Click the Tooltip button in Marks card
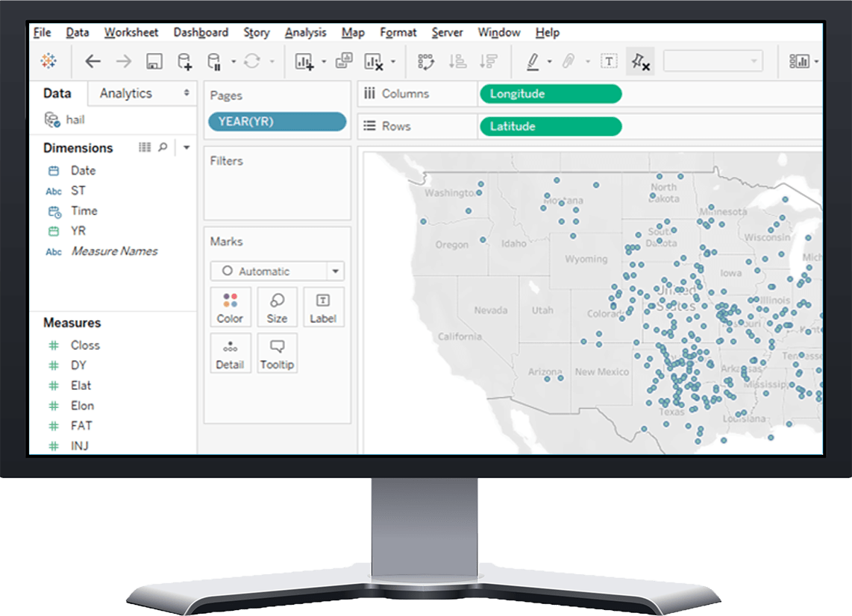The width and height of the screenshot is (852, 616). pyautogui.click(x=277, y=353)
